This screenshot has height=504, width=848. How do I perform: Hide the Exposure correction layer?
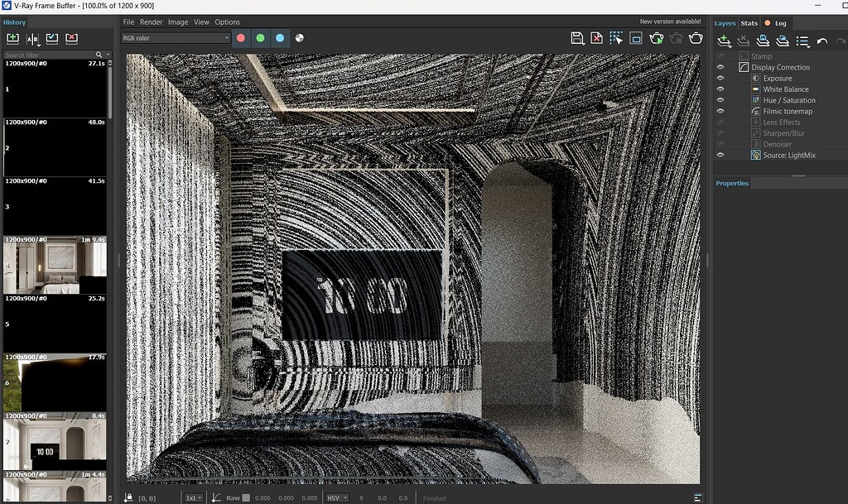pyautogui.click(x=720, y=78)
